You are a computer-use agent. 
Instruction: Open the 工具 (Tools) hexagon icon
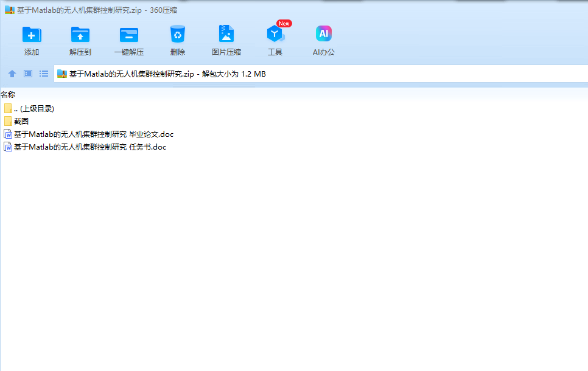(x=275, y=34)
